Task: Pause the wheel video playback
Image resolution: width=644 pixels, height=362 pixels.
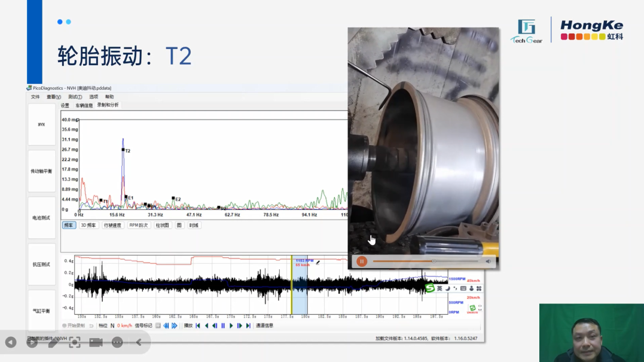Action: click(x=362, y=261)
